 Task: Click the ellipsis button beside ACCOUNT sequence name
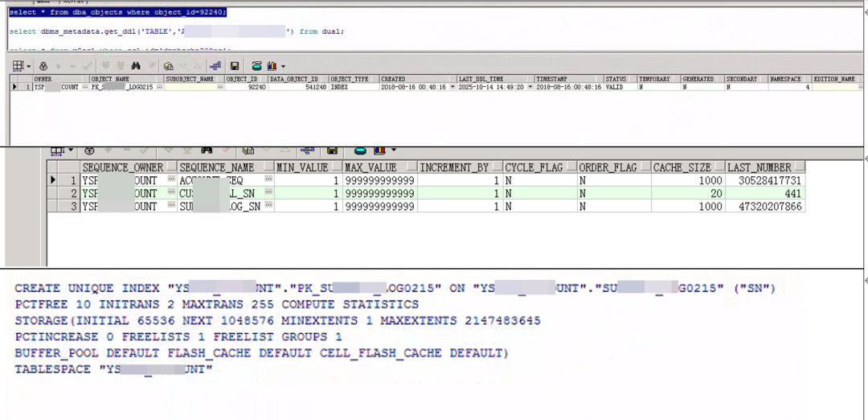(x=269, y=180)
